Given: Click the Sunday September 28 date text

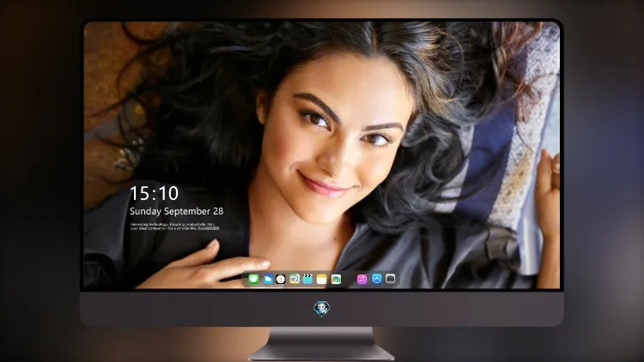Looking at the screenshot, I should [x=177, y=211].
